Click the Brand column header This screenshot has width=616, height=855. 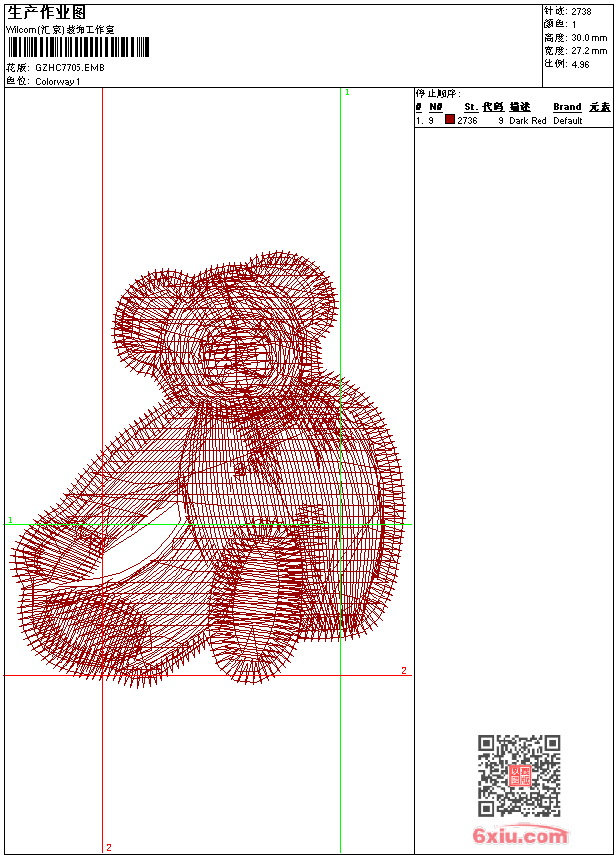coord(567,107)
